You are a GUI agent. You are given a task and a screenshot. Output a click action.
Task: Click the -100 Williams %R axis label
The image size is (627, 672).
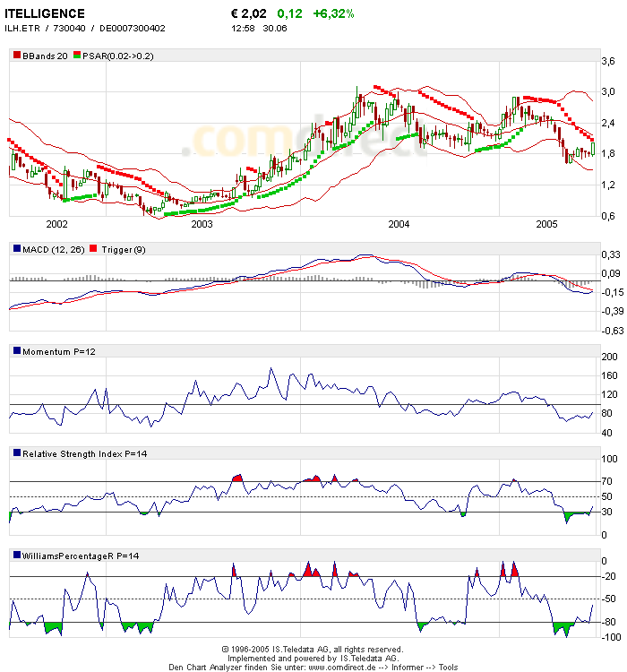pyautogui.click(x=611, y=637)
